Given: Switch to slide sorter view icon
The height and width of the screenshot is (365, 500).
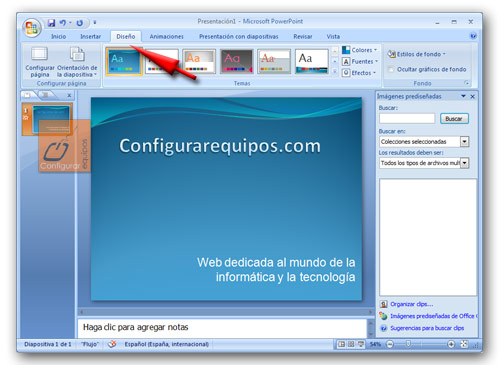Looking at the screenshot, I should click(x=351, y=344).
